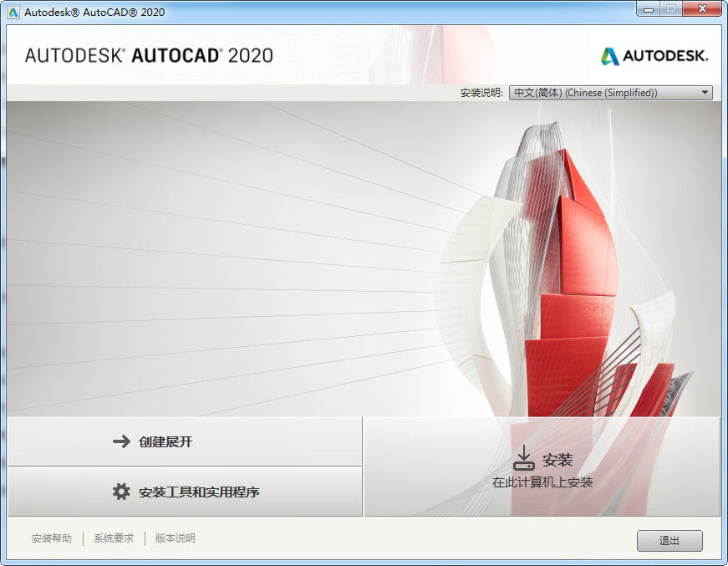Click the Autodesk logo in top right corner

click(x=654, y=54)
